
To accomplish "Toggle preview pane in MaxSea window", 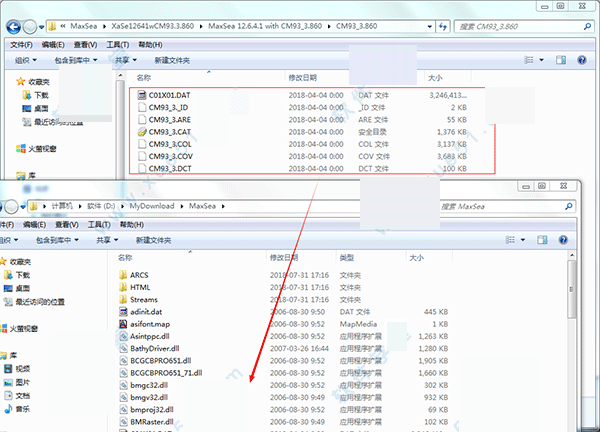I will 542,240.
